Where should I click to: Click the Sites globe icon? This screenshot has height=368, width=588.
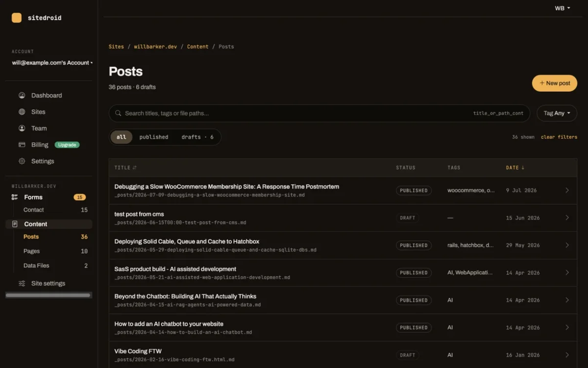22,112
